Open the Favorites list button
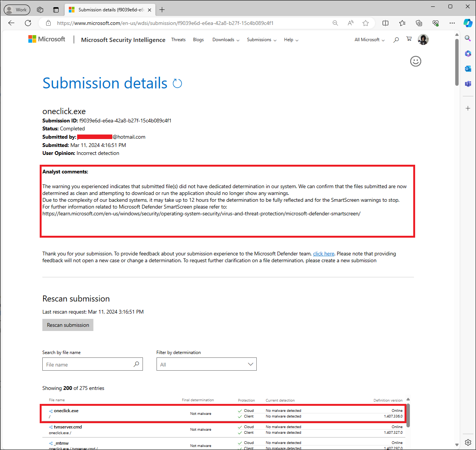This screenshot has height=450, width=476. pyautogui.click(x=402, y=23)
